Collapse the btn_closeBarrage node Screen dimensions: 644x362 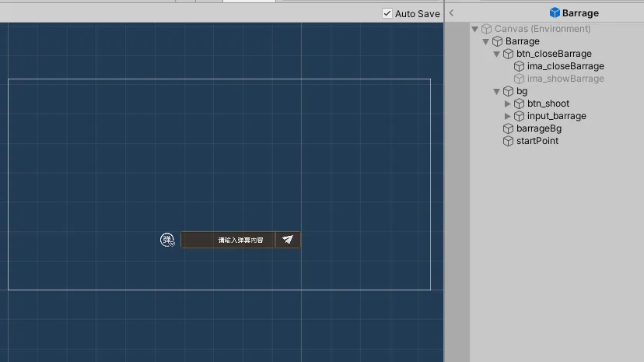click(x=496, y=54)
